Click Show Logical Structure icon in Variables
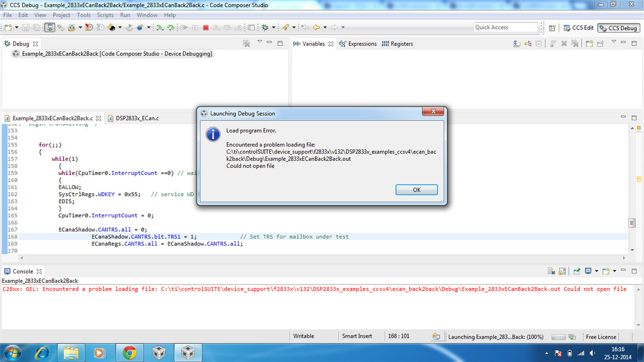The width and height of the screenshot is (644, 362). 528,44
